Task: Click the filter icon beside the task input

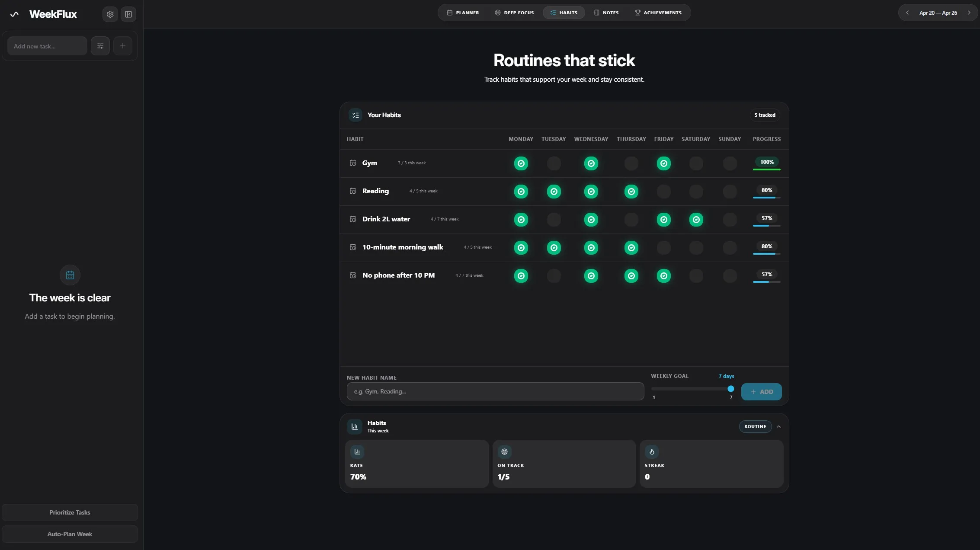Action: point(100,45)
